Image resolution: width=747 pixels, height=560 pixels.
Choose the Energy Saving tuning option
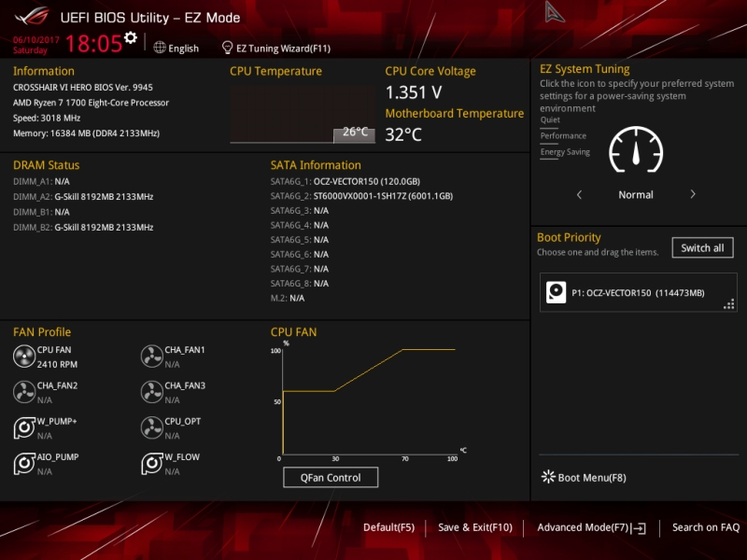click(565, 152)
